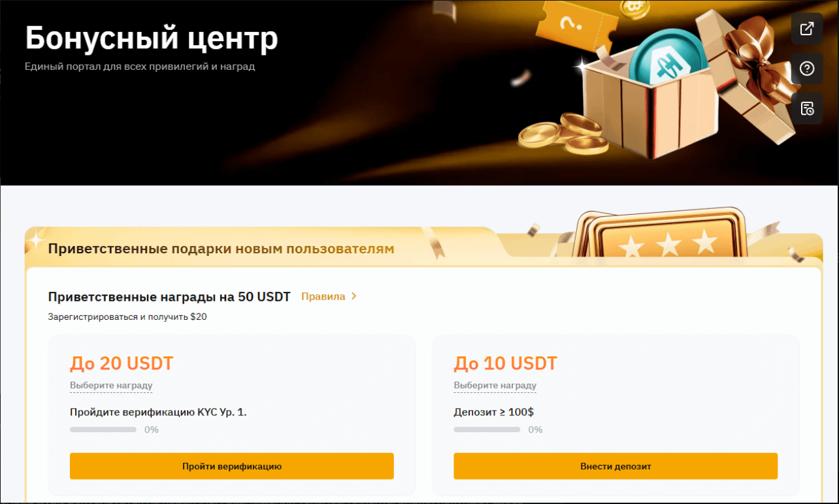Click the KYC verification progress bar
This screenshot has height=504, width=839.
(x=103, y=430)
